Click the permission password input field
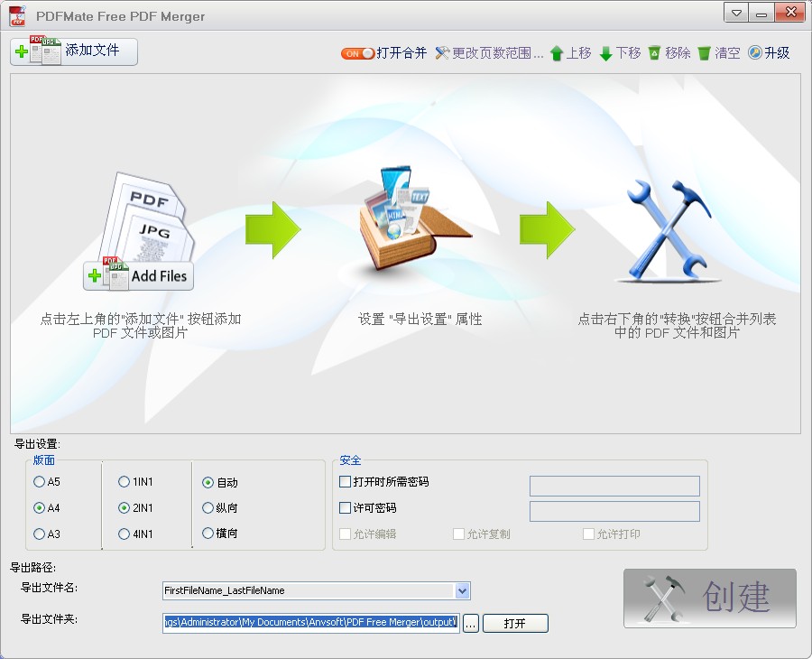This screenshot has width=812, height=659. pyautogui.click(x=614, y=511)
